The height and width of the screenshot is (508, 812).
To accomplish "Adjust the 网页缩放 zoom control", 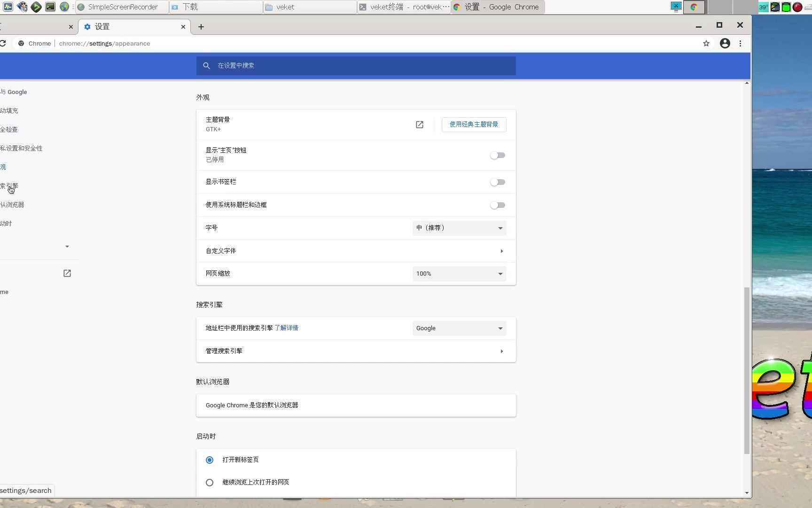I will point(459,273).
